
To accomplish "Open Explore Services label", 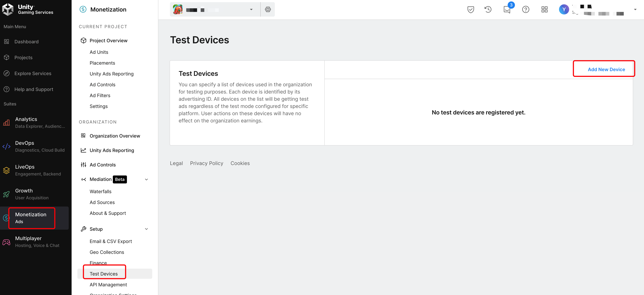I will point(33,73).
